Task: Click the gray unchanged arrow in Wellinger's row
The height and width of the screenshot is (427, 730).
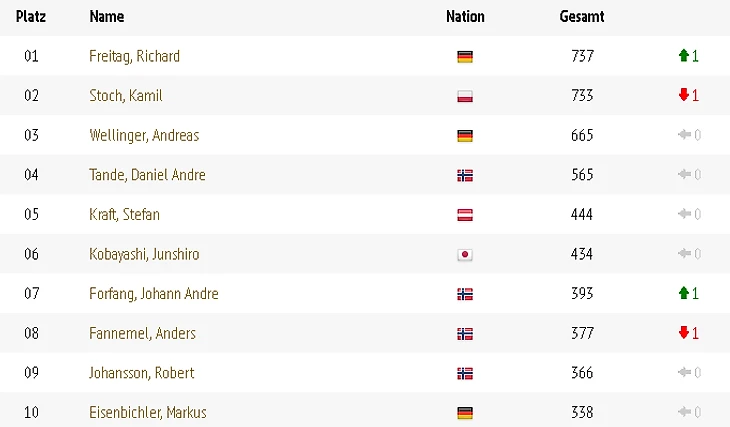Action: tap(684, 135)
